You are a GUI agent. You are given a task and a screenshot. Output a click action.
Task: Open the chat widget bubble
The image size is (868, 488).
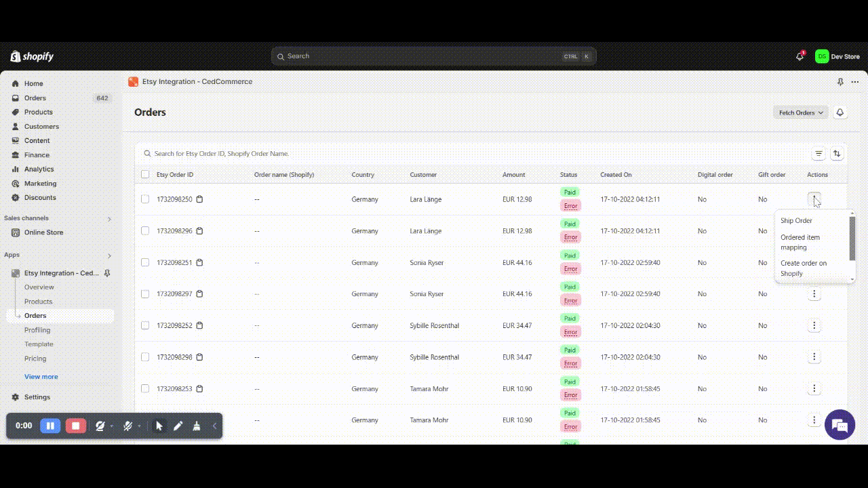click(x=840, y=426)
